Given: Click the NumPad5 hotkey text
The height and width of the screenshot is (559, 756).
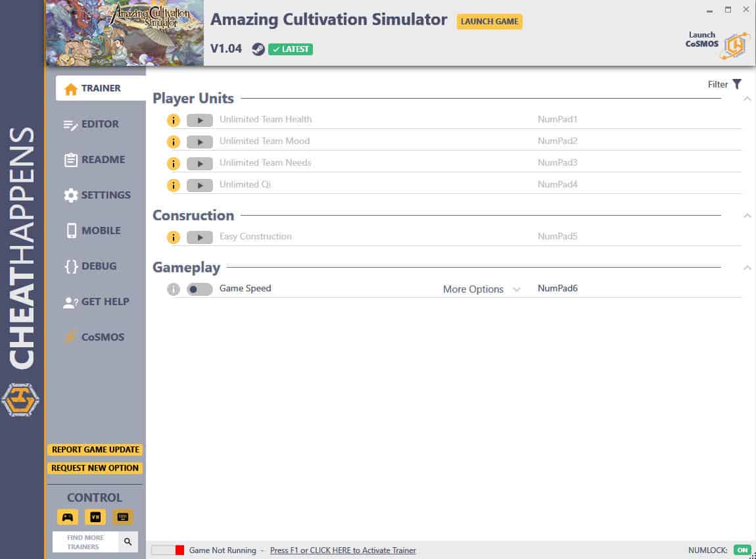Looking at the screenshot, I should [x=557, y=236].
